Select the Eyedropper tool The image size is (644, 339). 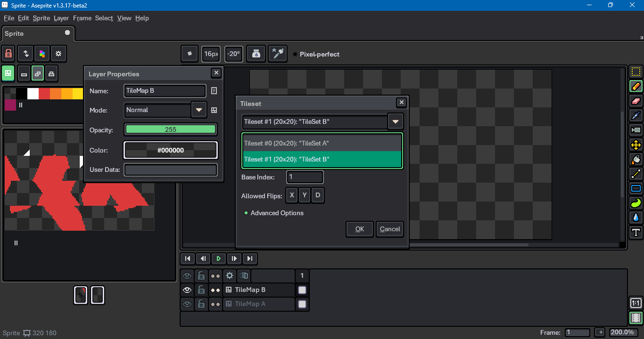(636, 115)
